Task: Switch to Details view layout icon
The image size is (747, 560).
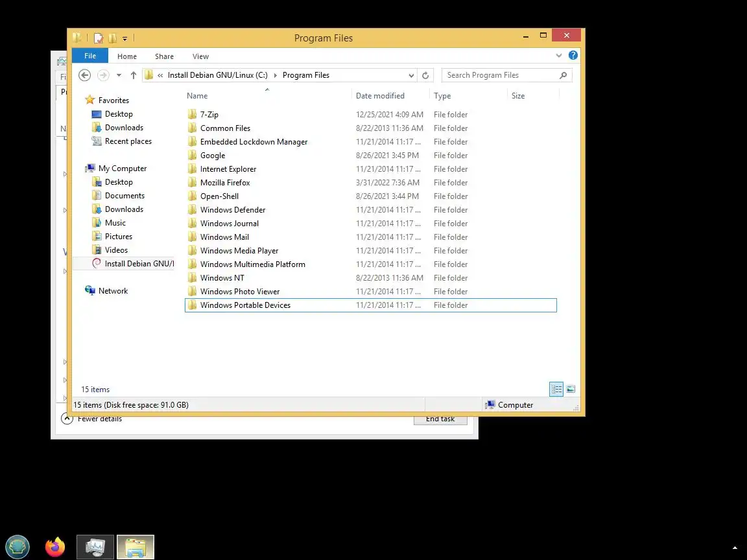Action: click(x=556, y=389)
